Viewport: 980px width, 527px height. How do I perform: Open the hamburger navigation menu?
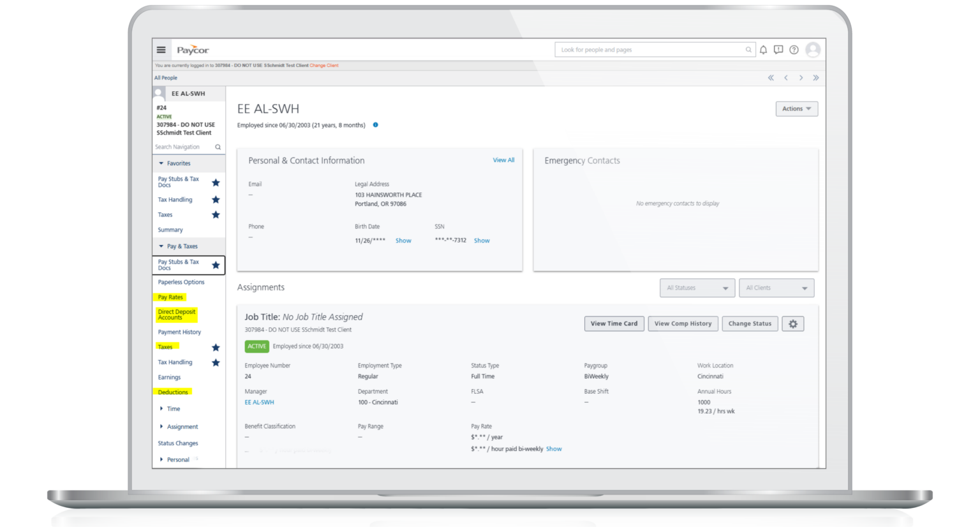point(161,49)
